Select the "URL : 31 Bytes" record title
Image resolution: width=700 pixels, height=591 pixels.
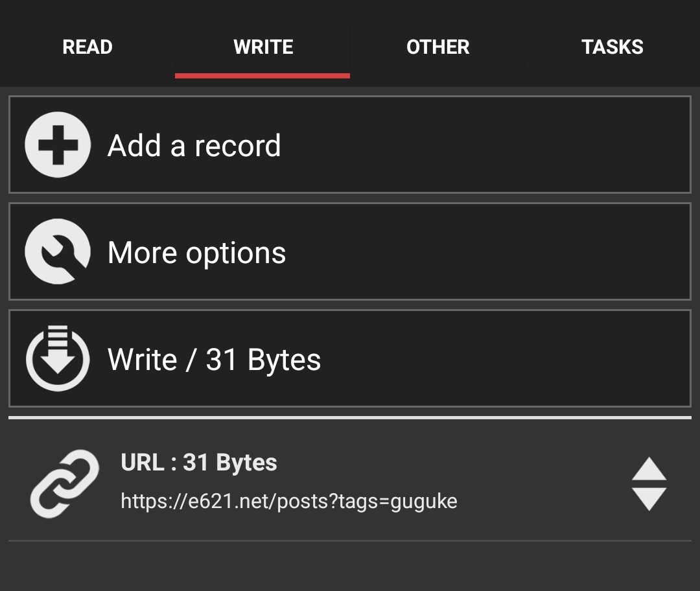[199, 463]
